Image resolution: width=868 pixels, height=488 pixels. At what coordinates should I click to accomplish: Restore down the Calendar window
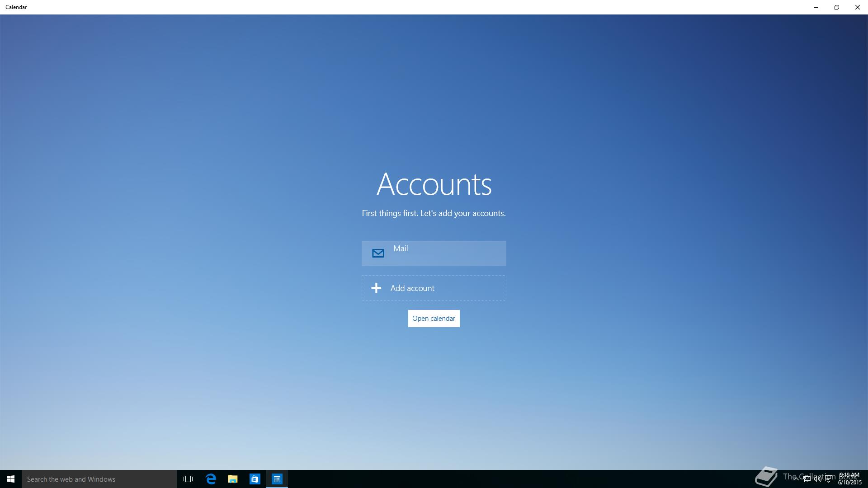coord(837,7)
